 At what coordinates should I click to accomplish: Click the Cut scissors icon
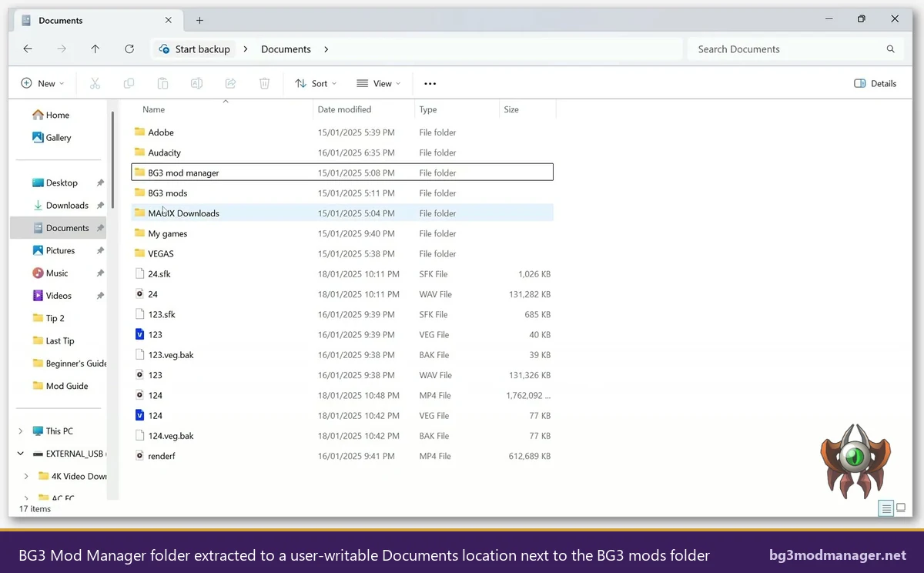pyautogui.click(x=95, y=83)
